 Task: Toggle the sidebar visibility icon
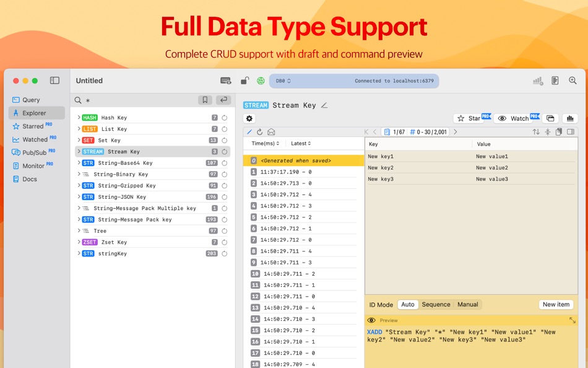pyautogui.click(x=54, y=81)
